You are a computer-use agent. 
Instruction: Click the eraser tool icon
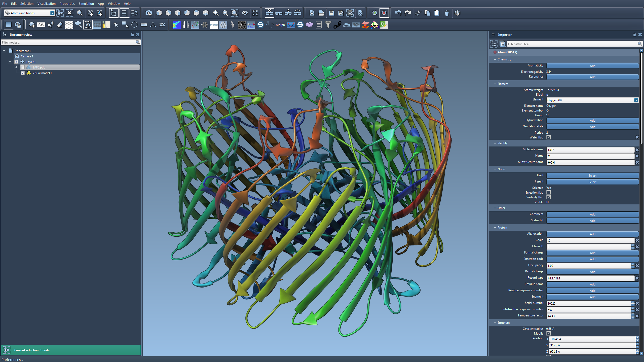[60, 25]
